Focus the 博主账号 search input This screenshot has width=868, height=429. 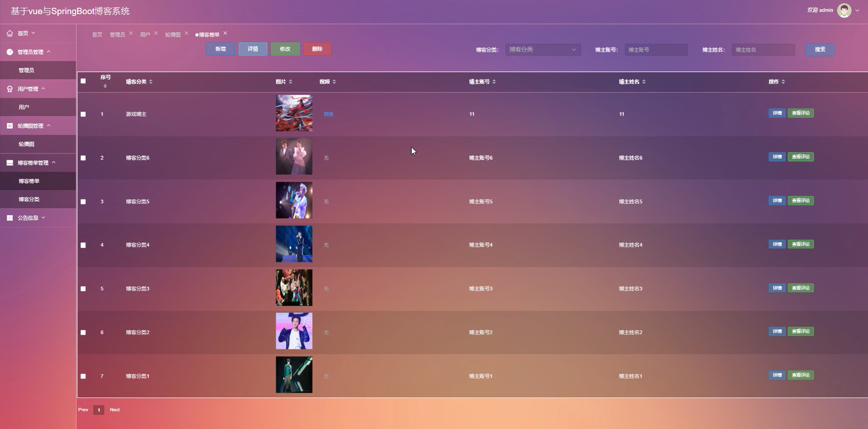pos(656,49)
